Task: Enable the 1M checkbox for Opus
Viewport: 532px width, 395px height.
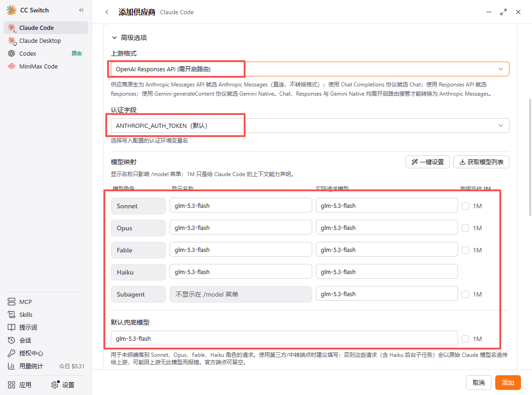Action: pyautogui.click(x=465, y=228)
